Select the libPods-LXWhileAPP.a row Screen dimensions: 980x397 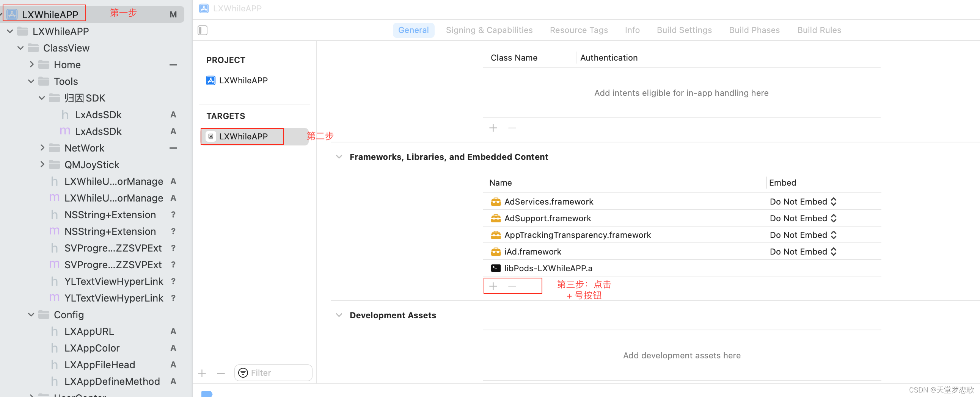(682, 268)
